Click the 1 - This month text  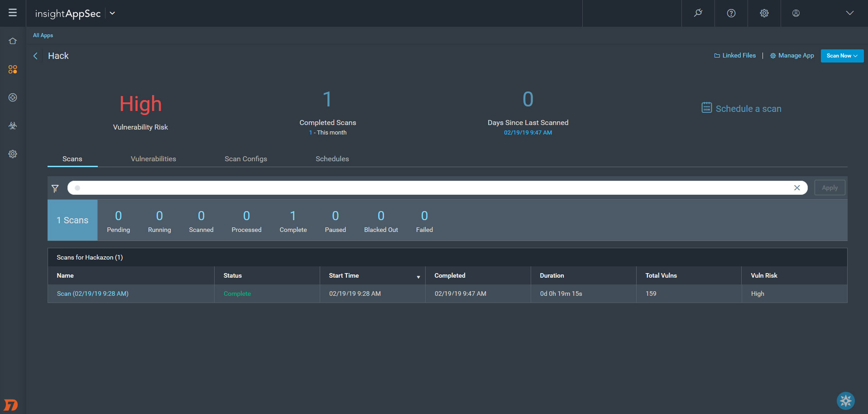tap(328, 133)
